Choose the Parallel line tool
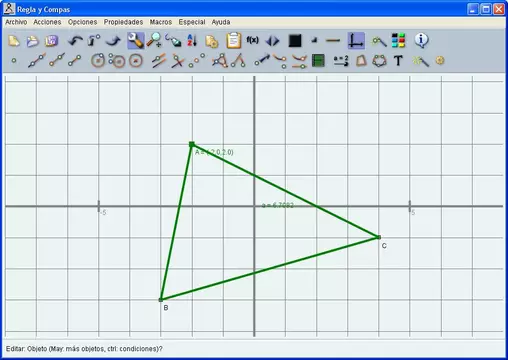 tap(159, 61)
